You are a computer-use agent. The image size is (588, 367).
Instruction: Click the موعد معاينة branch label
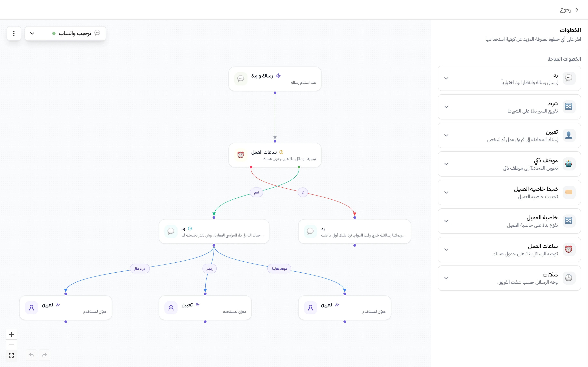[x=279, y=269]
